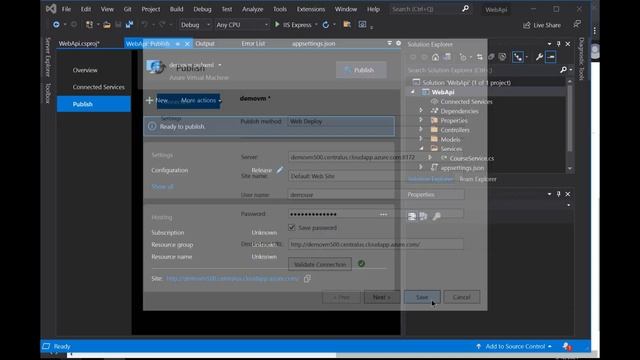
Task: Expand the Models folder node
Action: click(421, 139)
